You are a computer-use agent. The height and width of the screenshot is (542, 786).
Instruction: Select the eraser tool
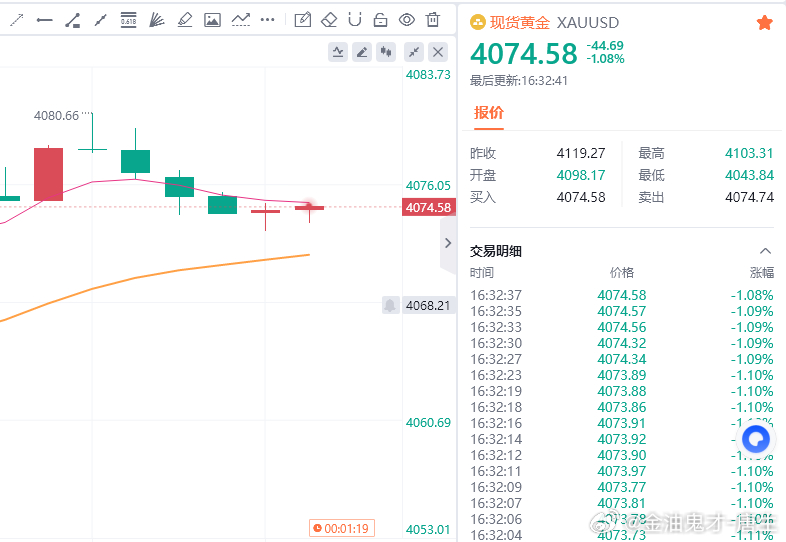pyautogui.click(x=329, y=20)
